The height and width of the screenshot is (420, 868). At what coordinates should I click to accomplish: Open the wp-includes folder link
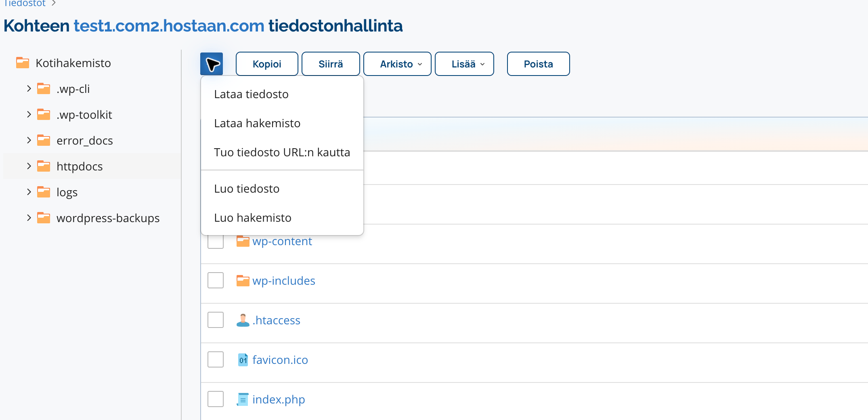coord(284,281)
